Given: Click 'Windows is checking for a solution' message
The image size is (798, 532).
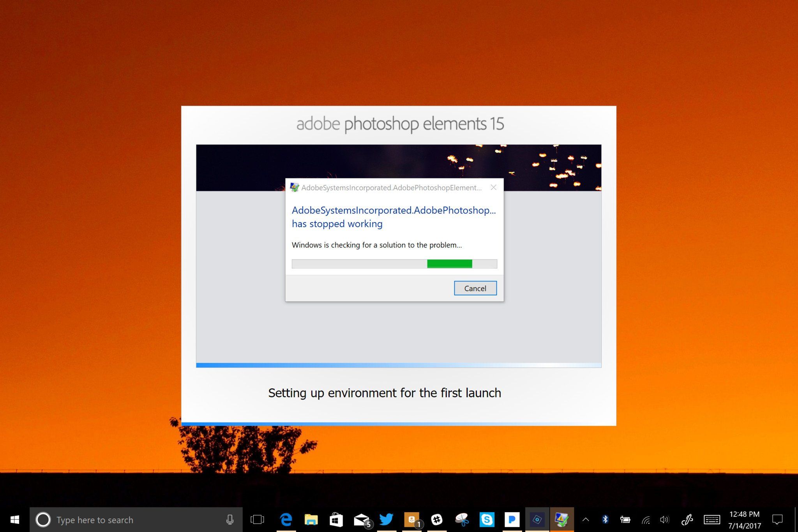Looking at the screenshot, I should [x=377, y=245].
